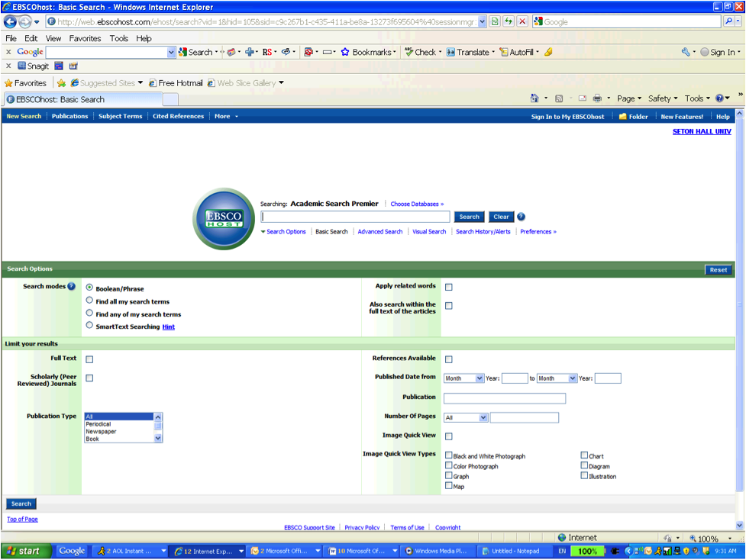Click the yellow highlighter icon on Google toolbar

coord(548,52)
